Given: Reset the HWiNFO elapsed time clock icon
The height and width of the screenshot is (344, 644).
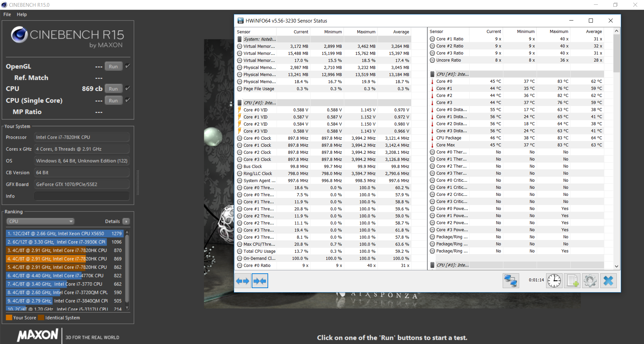Looking at the screenshot, I should tap(554, 281).
